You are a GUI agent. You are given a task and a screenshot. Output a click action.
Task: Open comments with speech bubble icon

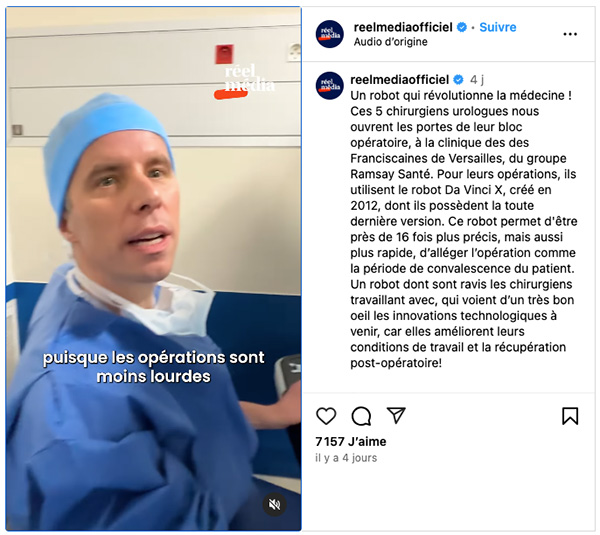click(x=361, y=416)
